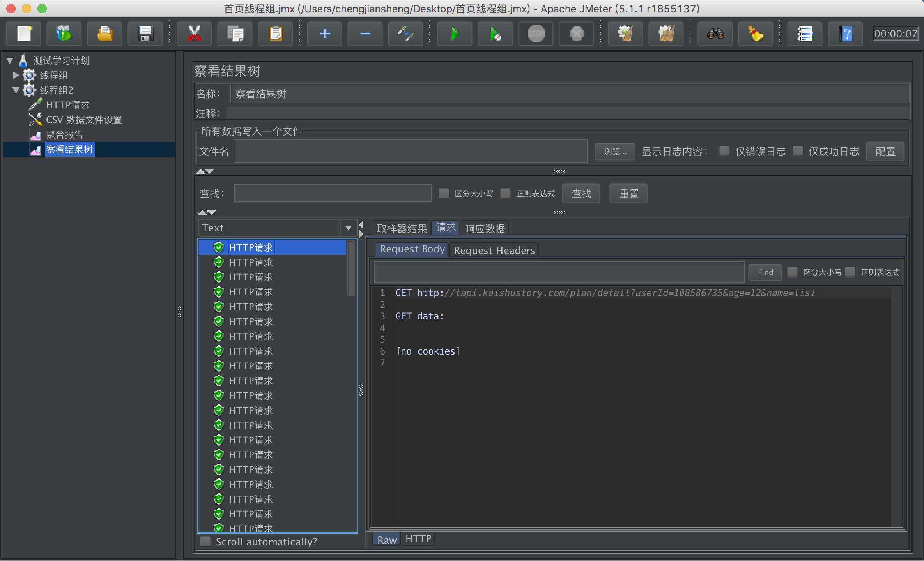The width and height of the screenshot is (924, 561).
Task: Select the 聚合报告 listener in tree
Action: point(64,135)
